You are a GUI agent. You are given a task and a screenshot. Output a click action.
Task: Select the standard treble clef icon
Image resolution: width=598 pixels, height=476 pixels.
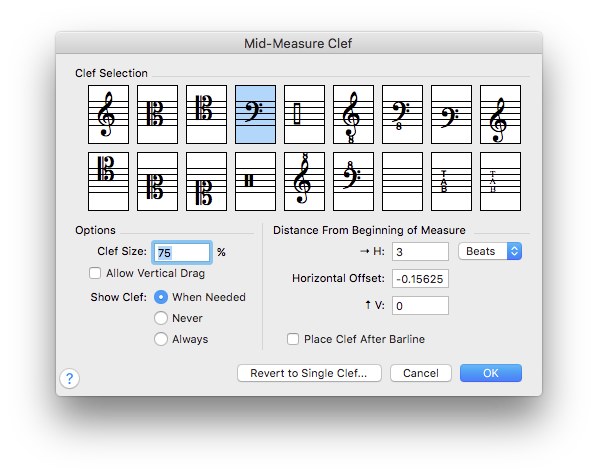(x=108, y=114)
